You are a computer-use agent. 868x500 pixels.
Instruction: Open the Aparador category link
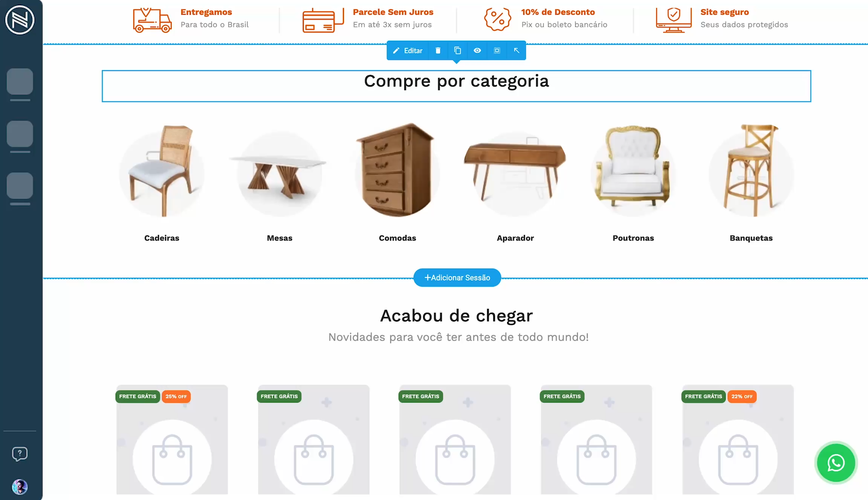(x=515, y=238)
